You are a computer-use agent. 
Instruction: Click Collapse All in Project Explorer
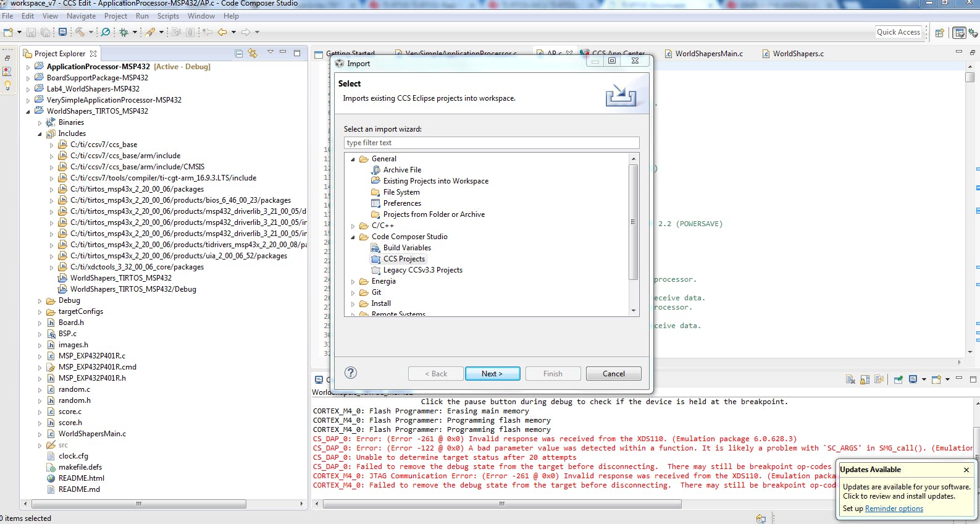point(239,54)
